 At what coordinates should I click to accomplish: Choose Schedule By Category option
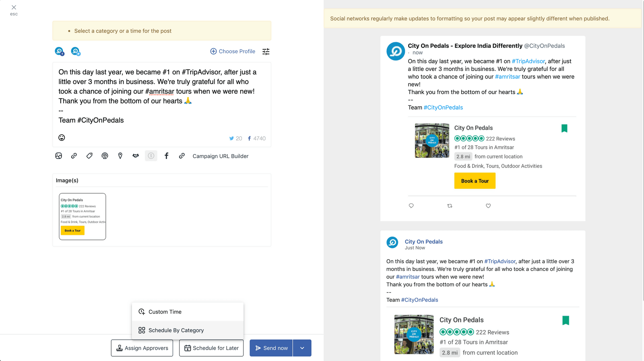[176, 330]
